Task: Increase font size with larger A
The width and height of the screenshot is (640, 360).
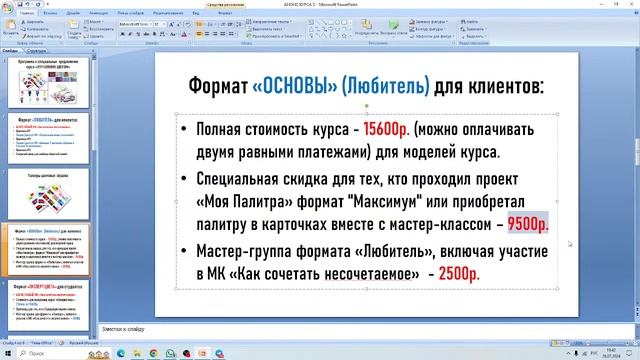Action: pos(171,24)
